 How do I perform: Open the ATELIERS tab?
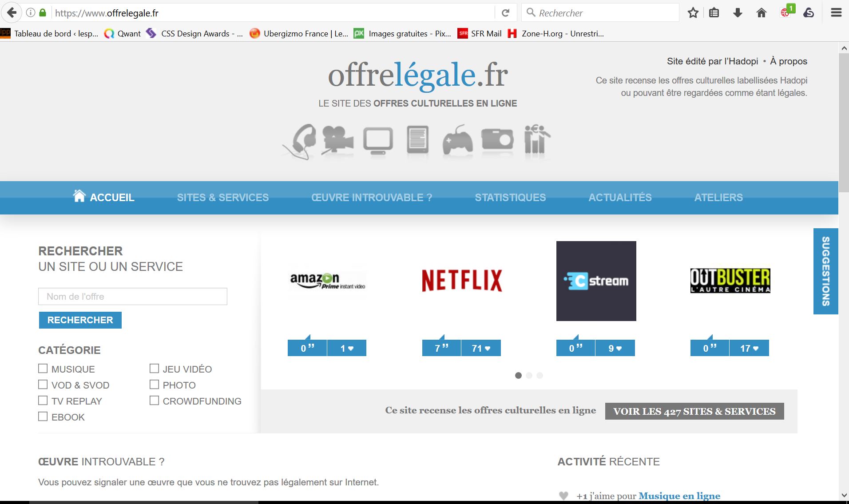point(718,198)
